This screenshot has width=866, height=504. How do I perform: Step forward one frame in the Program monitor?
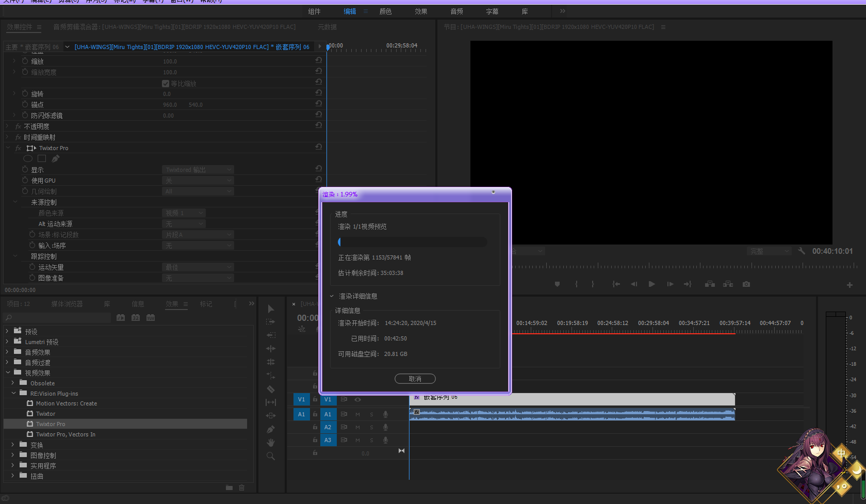tap(670, 284)
